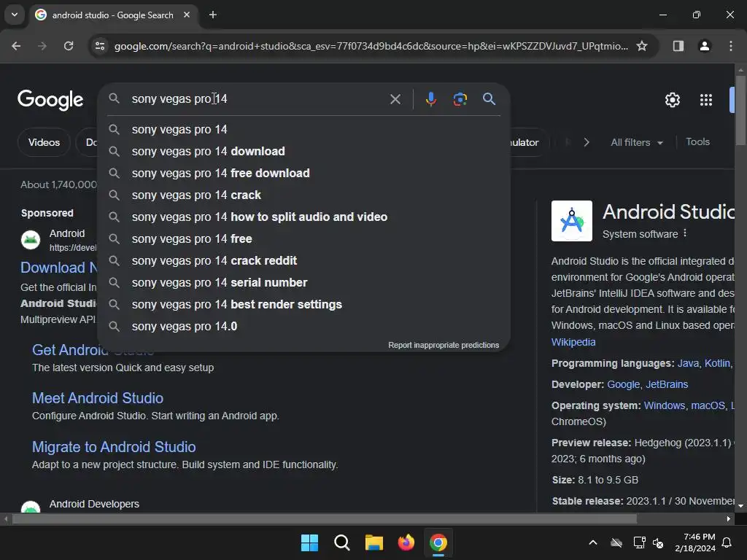Open Google quick settings gear

click(x=672, y=100)
